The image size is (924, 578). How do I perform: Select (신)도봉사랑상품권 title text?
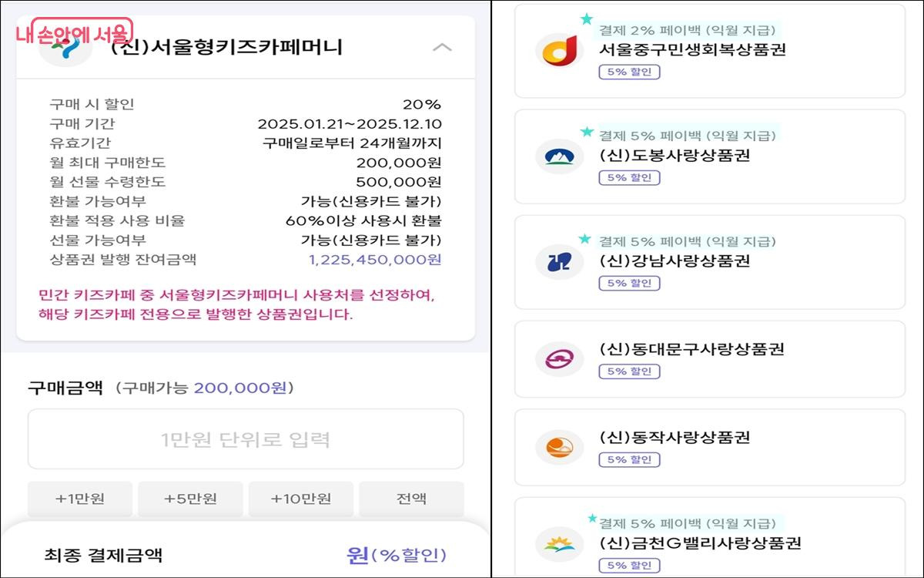click(x=675, y=155)
